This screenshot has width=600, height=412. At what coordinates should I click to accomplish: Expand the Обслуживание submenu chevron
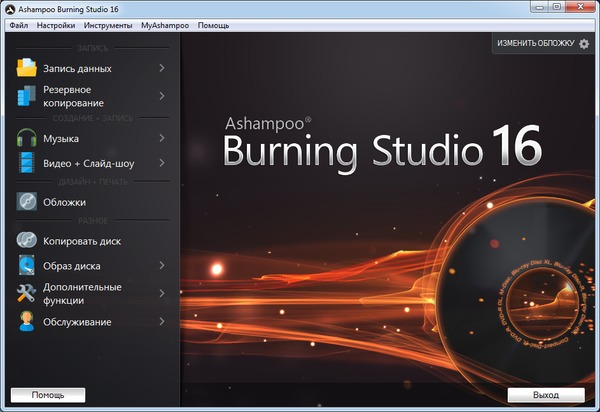(x=161, y=322)
